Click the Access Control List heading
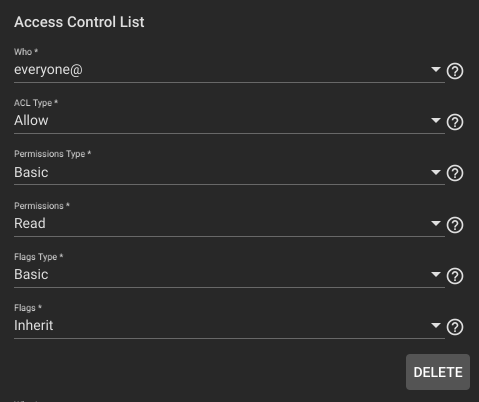Screen dimensions: 479x402 [x=79, y=22]
